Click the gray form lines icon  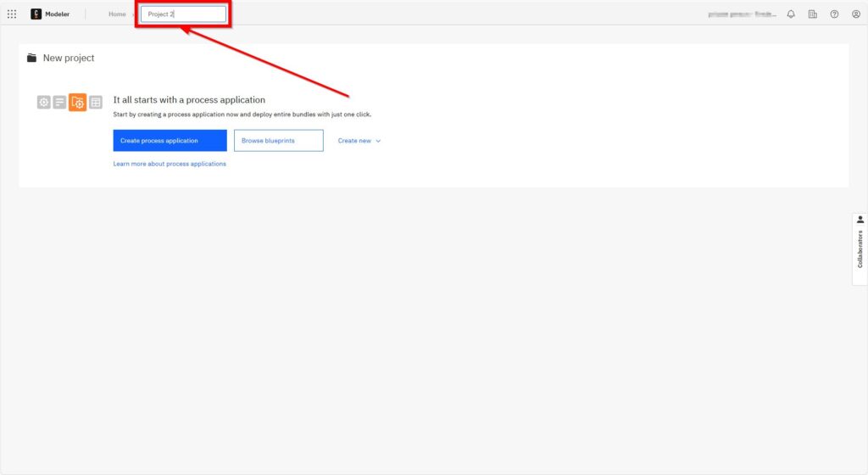pos(60,102)
